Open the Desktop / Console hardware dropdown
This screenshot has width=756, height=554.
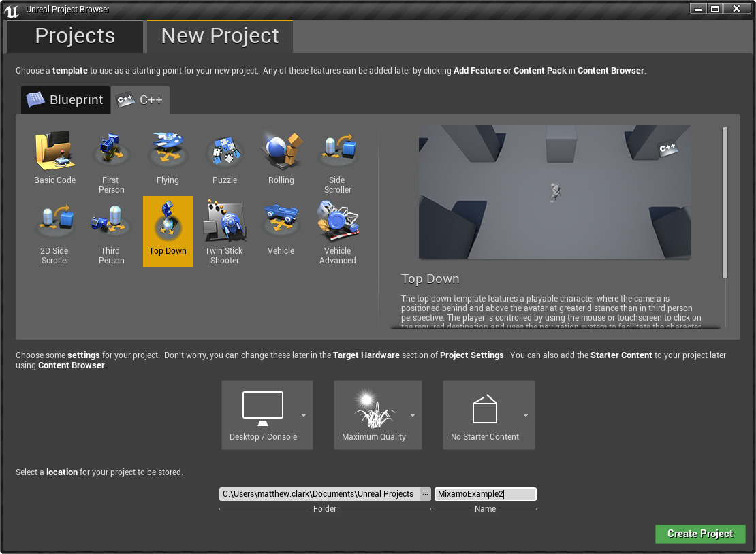point(267,415)
